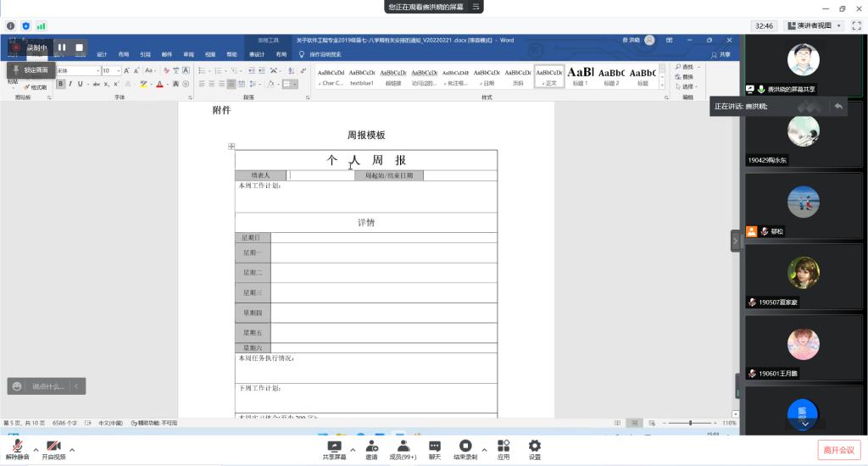Open the 演讲者视图 view layout dropdown
868x466 pixels.
[815, 26]
